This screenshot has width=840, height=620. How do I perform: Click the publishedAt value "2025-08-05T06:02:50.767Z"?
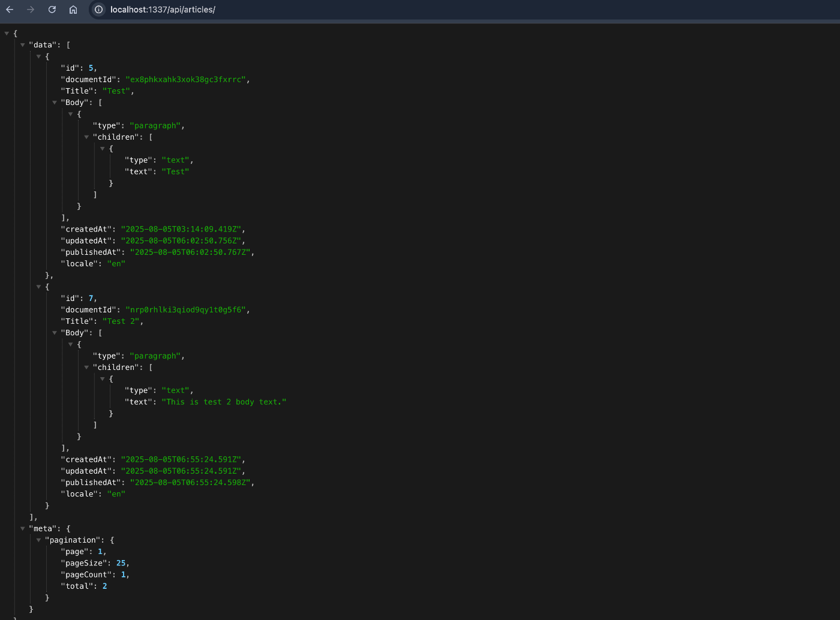[x=190, y=252]
